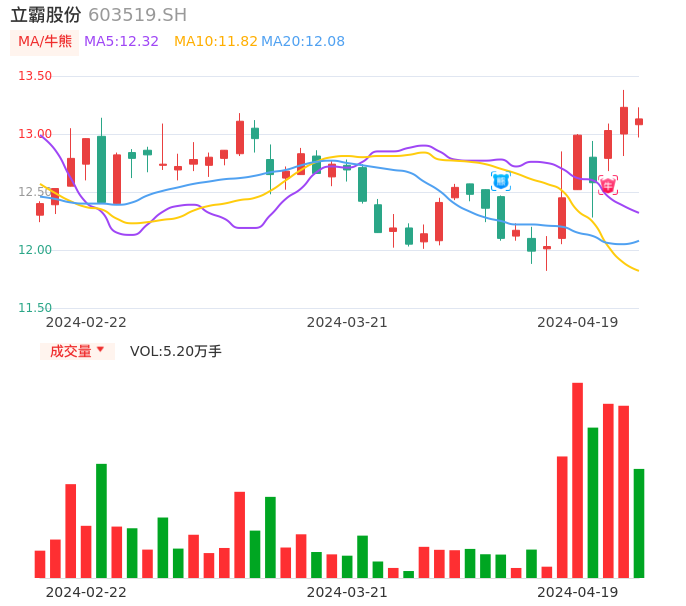Click the blue bear signal marker
The height and width of the screenshot is (606, 686).
[x=500, y=181]
